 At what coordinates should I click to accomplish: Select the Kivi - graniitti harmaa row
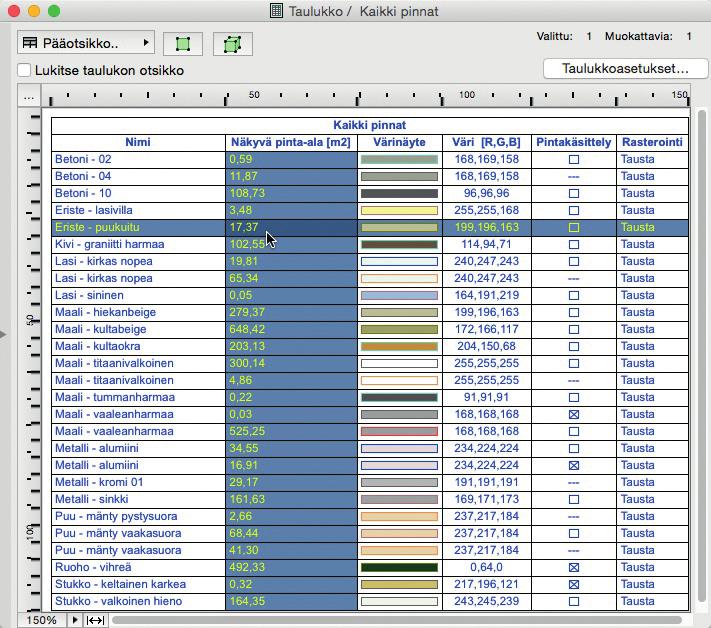370,244
